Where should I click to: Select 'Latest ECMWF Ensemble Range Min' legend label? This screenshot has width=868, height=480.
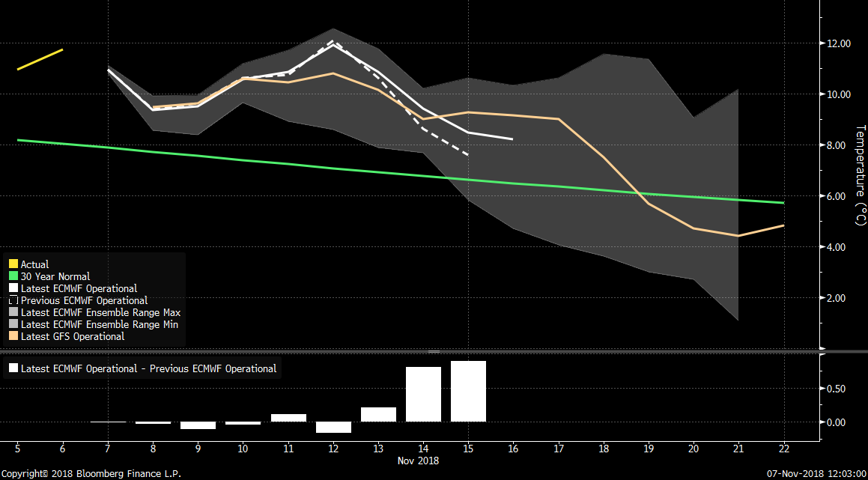100,324
